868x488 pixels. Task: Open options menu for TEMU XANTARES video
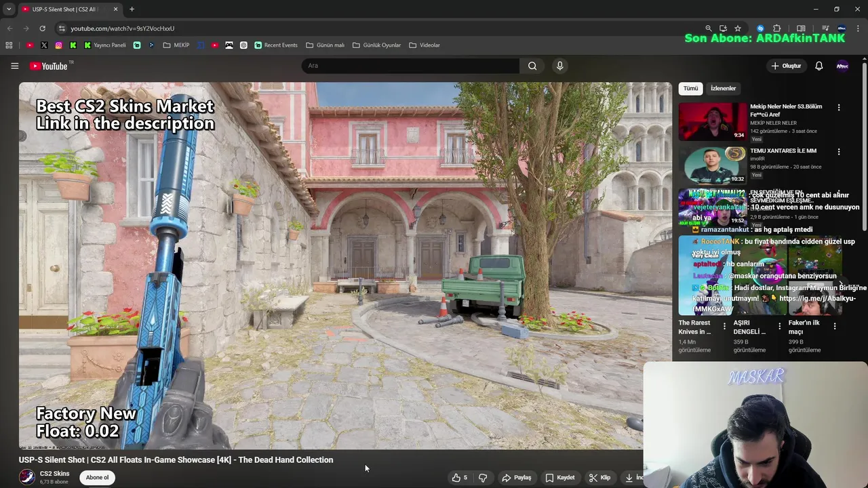839,152
